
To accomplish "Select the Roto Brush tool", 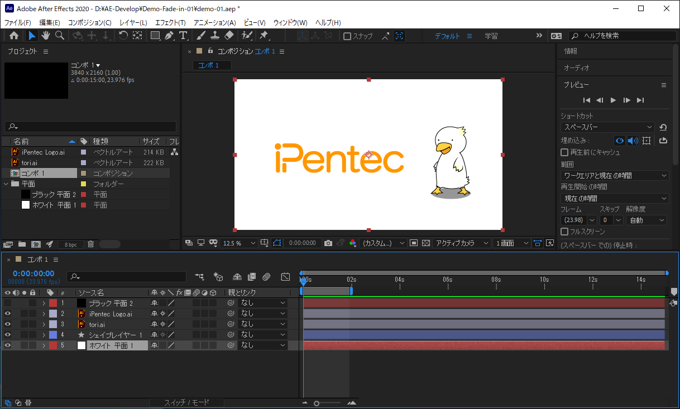I will click(247, 36).
